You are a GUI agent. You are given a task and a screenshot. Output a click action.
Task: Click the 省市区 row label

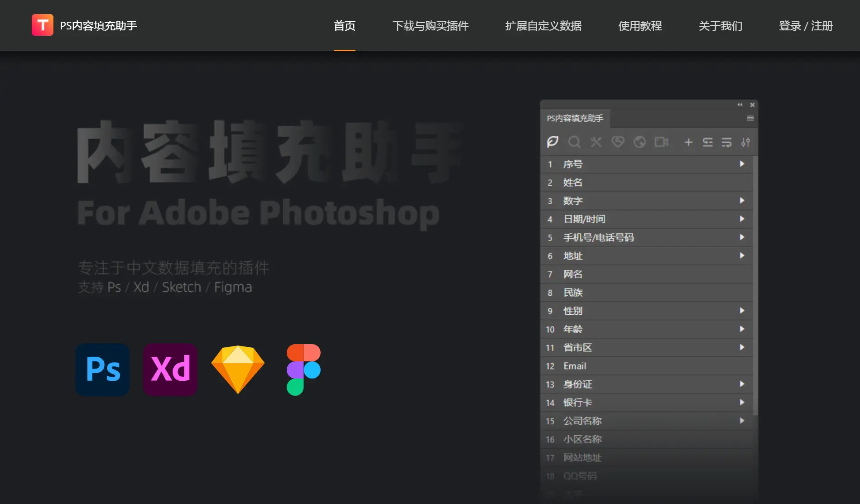(577, 347)
